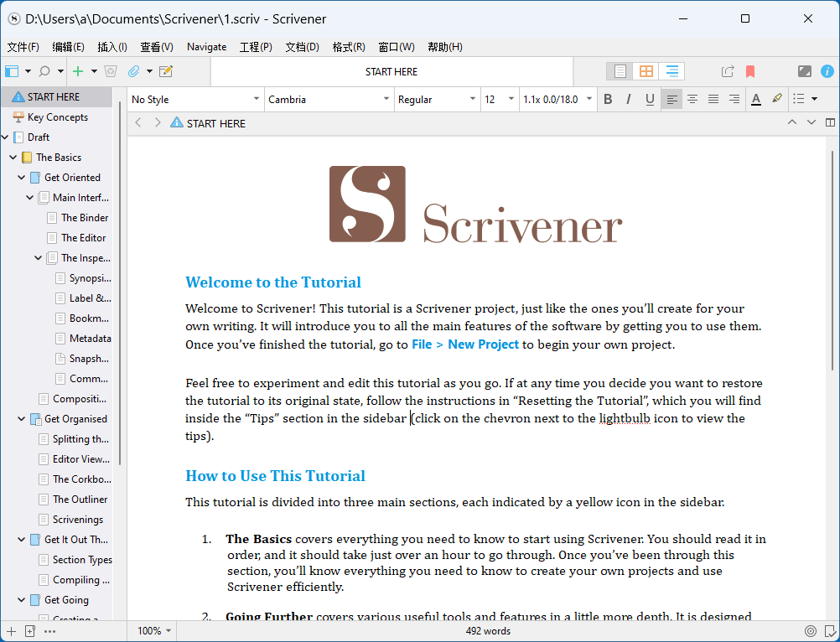The width and height of the screenshot is (840, 642).
Task: Open the line spacing 1.1x dropdown
Action: (x=557, y=99)
